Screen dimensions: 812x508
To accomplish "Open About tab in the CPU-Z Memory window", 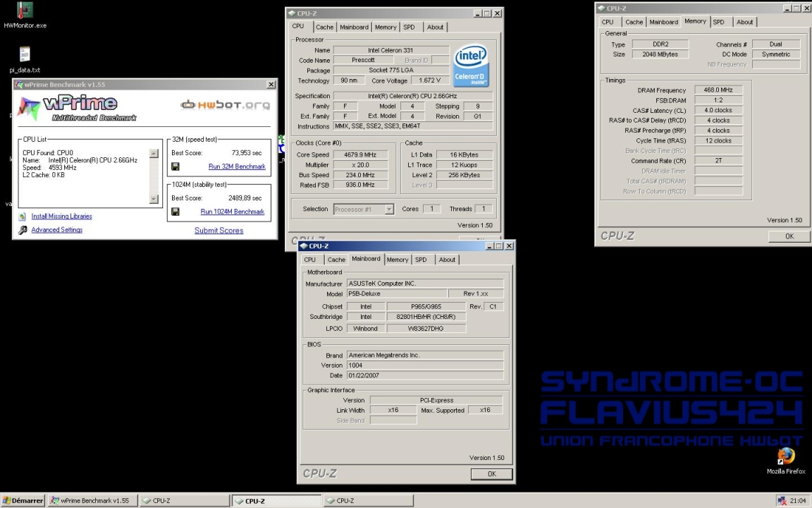I will tap(744, 22).
